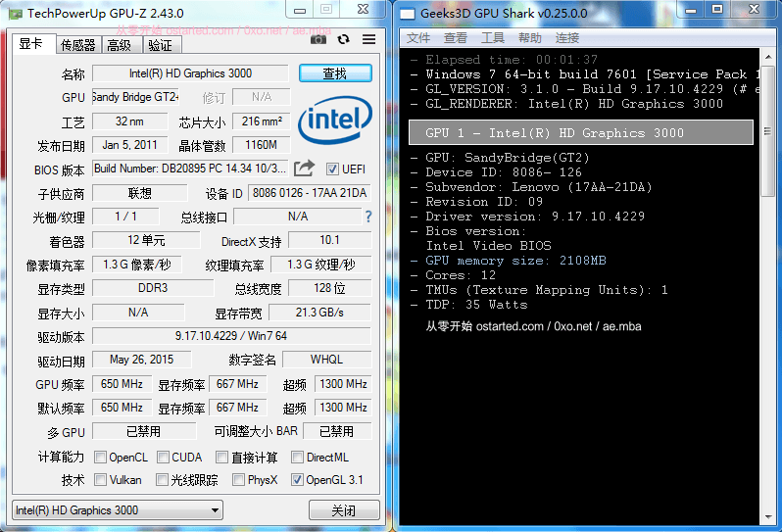Toggle the PhysX checkbox
Image resolution: width=782 pixels, height=532 pixels.
[x=238, y=480]
